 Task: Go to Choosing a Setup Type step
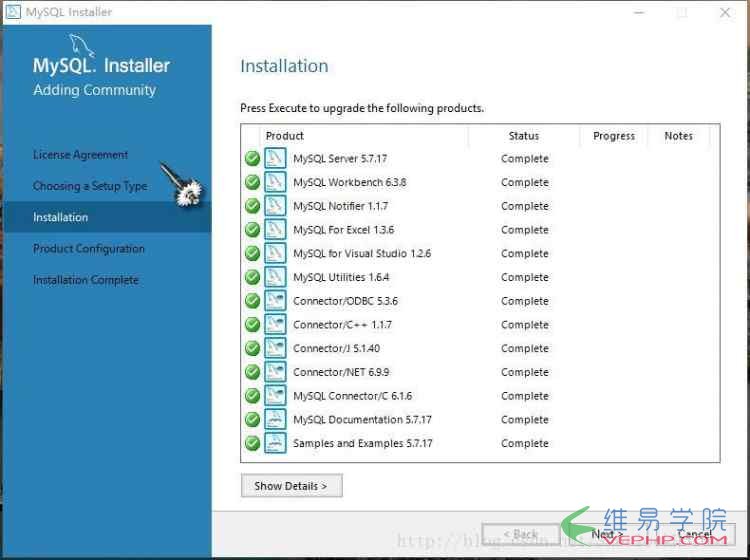click(x=90, y=186)
